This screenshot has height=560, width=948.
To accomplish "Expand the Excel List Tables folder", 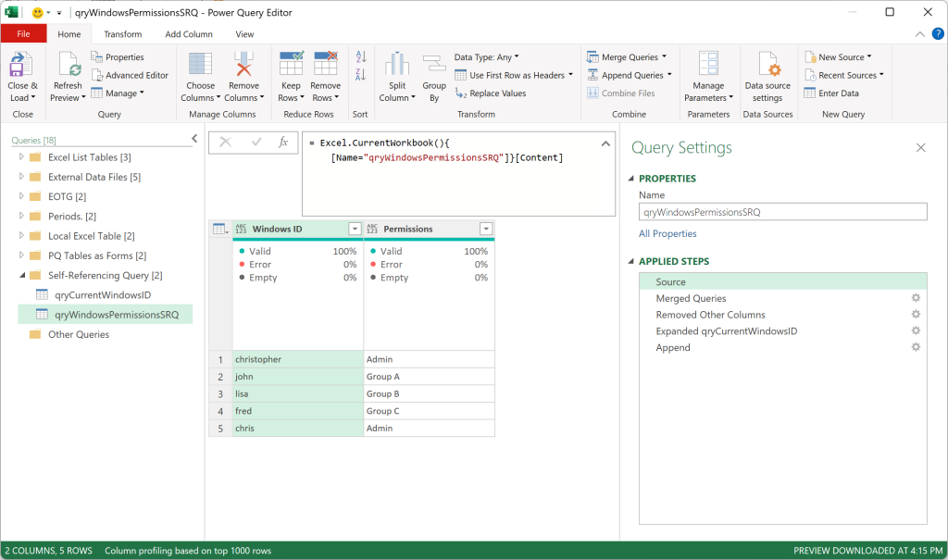I will (21, 157).
